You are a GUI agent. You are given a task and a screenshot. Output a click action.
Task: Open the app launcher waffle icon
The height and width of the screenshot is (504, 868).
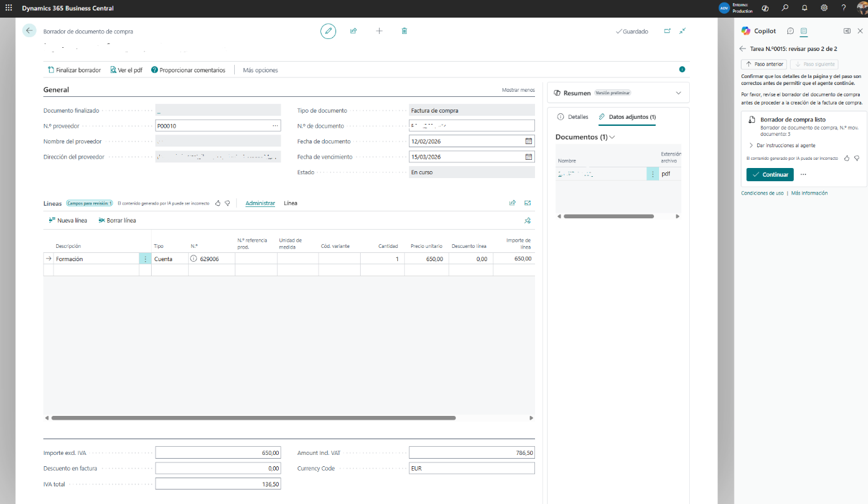pos(8,8)
